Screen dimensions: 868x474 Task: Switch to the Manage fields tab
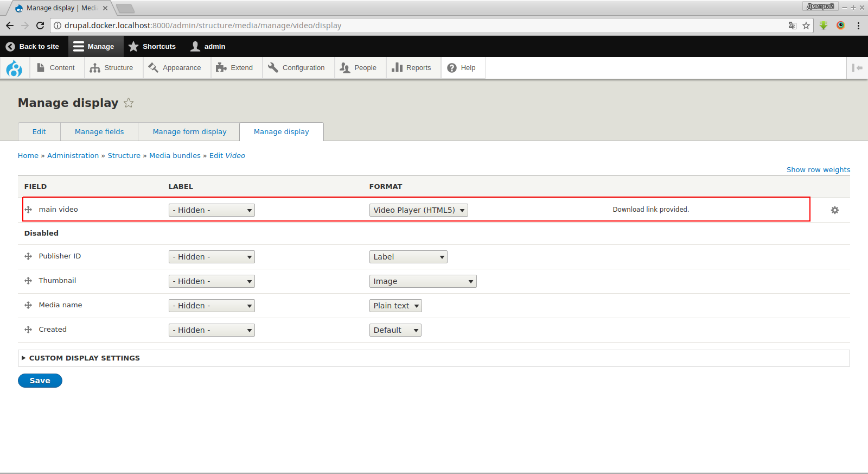(99, 132)
